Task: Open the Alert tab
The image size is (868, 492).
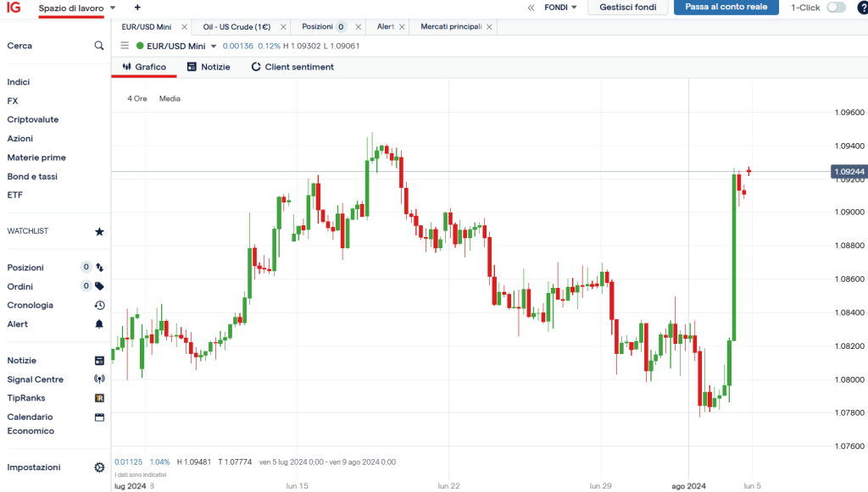Action: 386,26
